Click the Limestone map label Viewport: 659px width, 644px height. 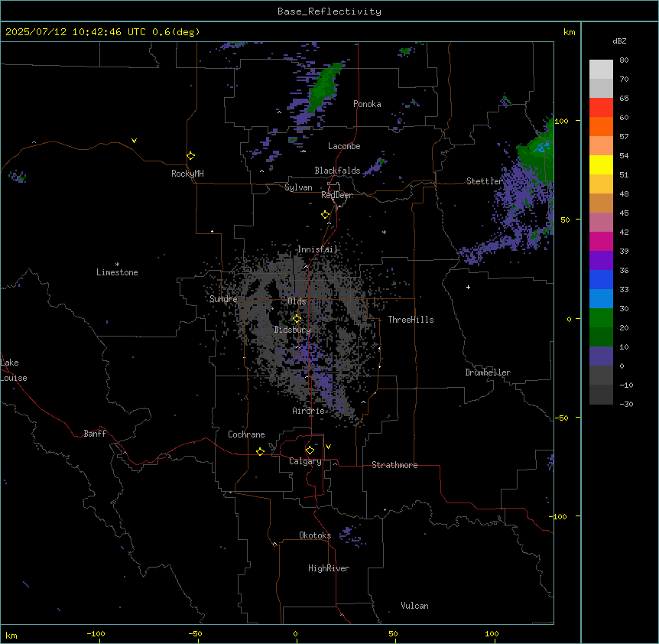pos(117,272)
